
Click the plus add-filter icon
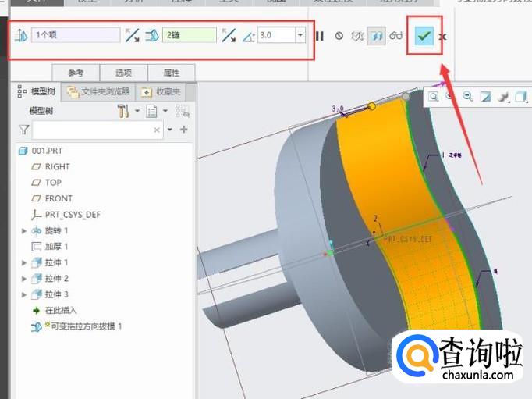(x=184, y=129)
